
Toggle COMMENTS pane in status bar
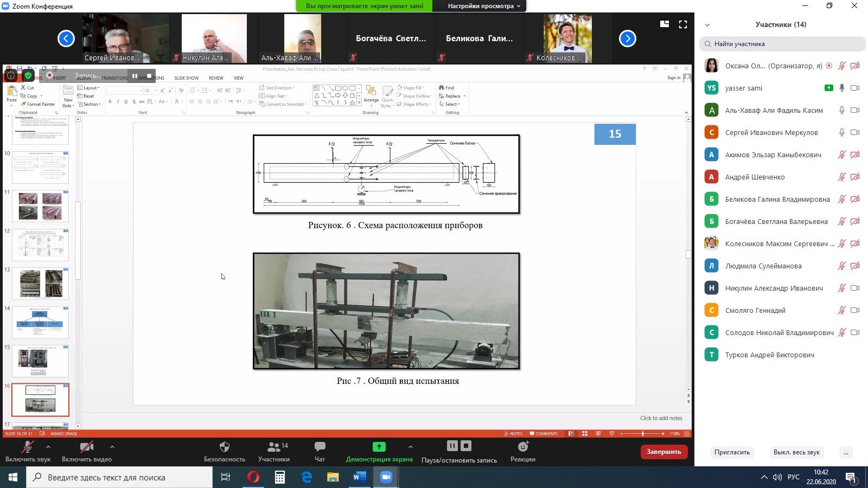coord(544,434)
